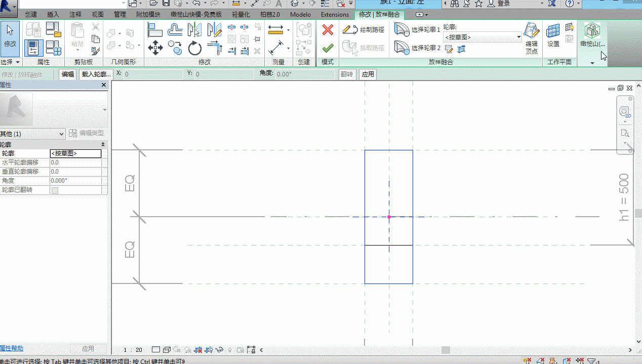
Task: Cancel edit mode with the red X
Action: [x=328, y=30]
